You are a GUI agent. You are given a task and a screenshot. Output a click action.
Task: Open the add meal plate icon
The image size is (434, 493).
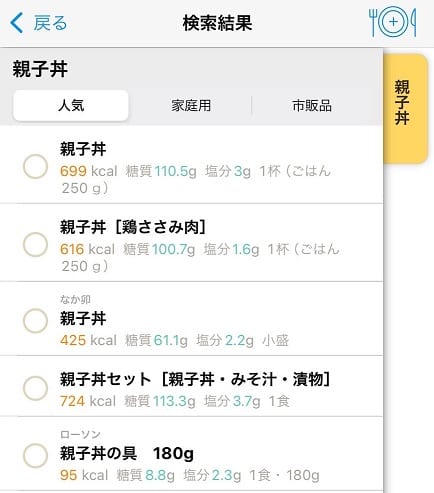tap(393, 22)
